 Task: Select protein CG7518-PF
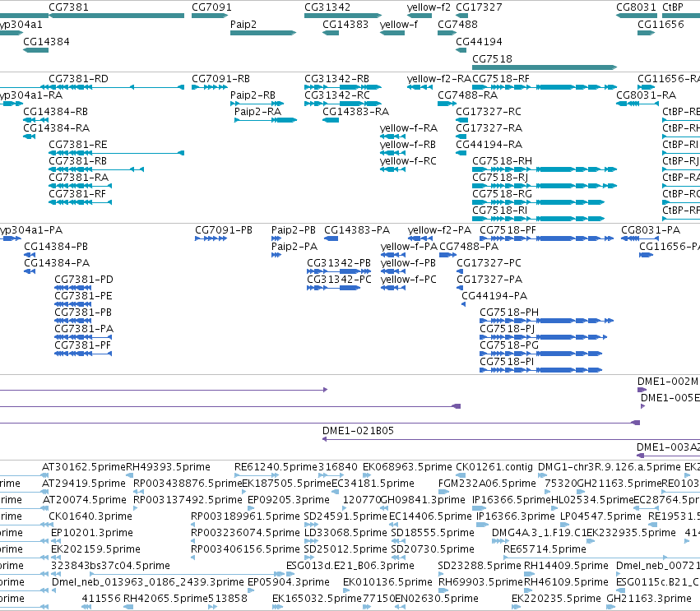click(x=508, y=230)
